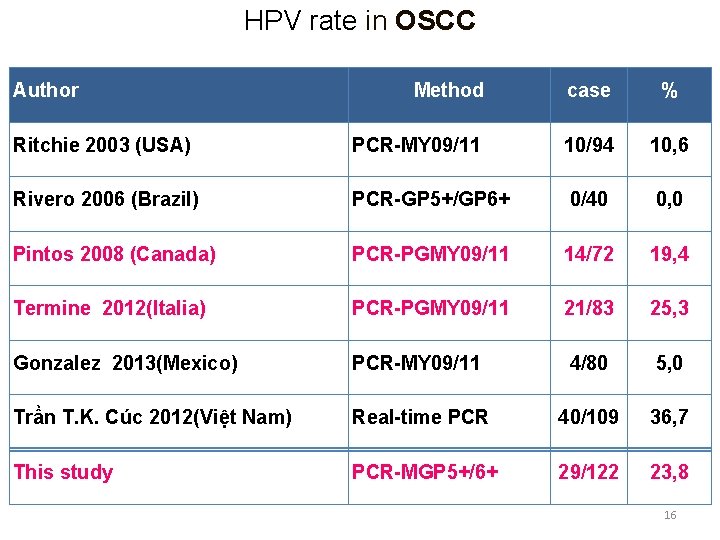Select the 'Pintos 2008 (Canada)' author cell
Image resolution: width=720 pixels, height=540 pixels.
tap(114, 254)
